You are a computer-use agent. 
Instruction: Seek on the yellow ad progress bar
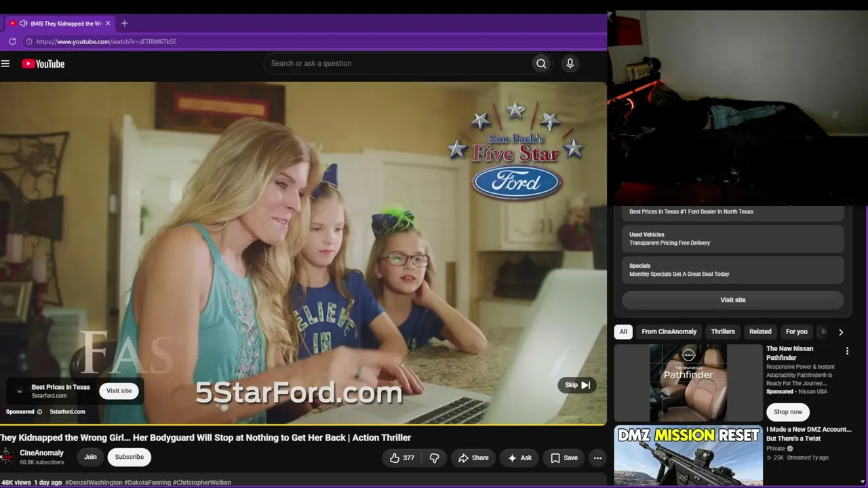tap(303, 425)
